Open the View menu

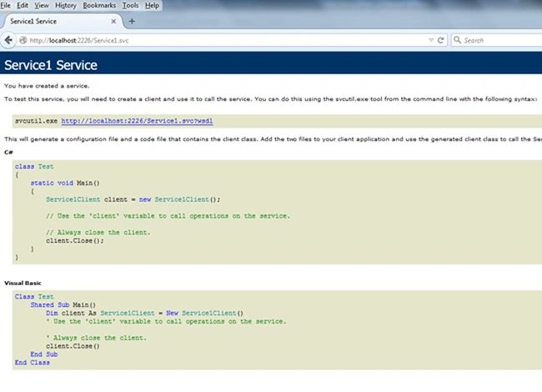pyautogui.click(x=42, y=5)
